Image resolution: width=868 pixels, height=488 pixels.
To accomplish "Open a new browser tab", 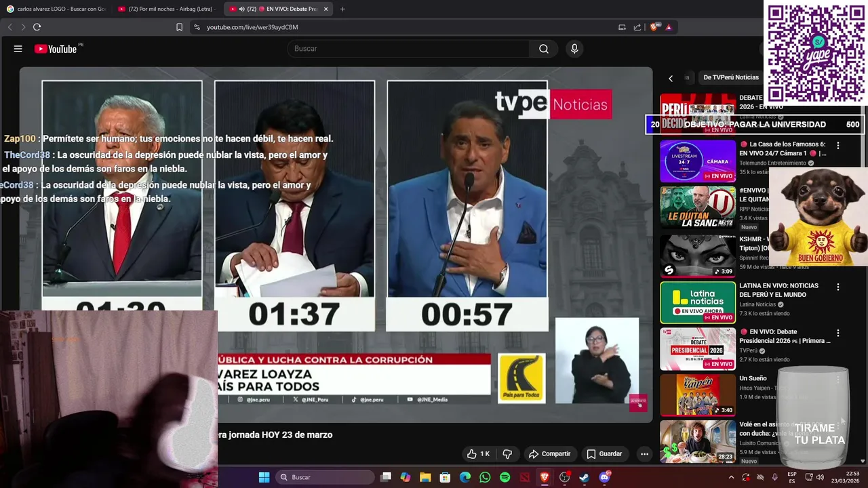I will pos(342,9).
